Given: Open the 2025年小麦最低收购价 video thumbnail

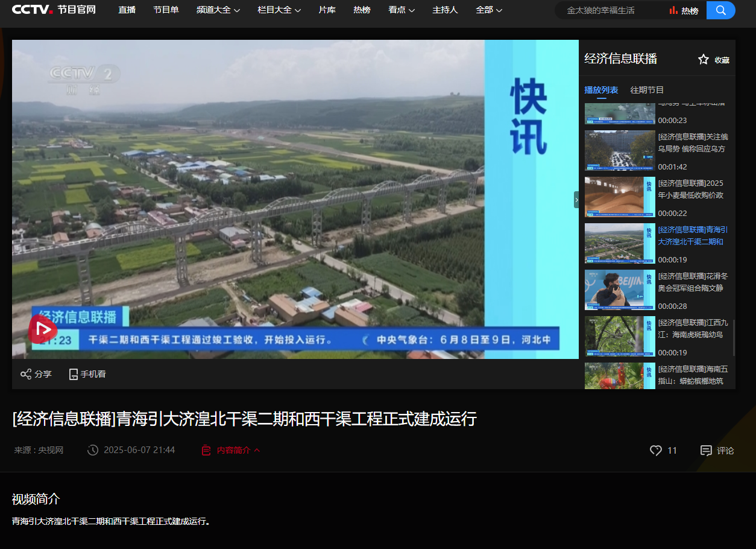Looking at the screenshot, I should click(620, 197).
